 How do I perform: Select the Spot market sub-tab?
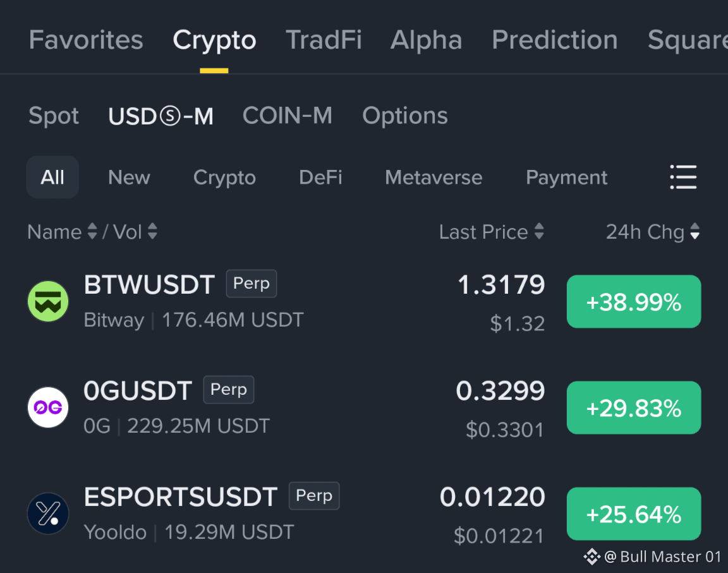(x=54, y=116)
